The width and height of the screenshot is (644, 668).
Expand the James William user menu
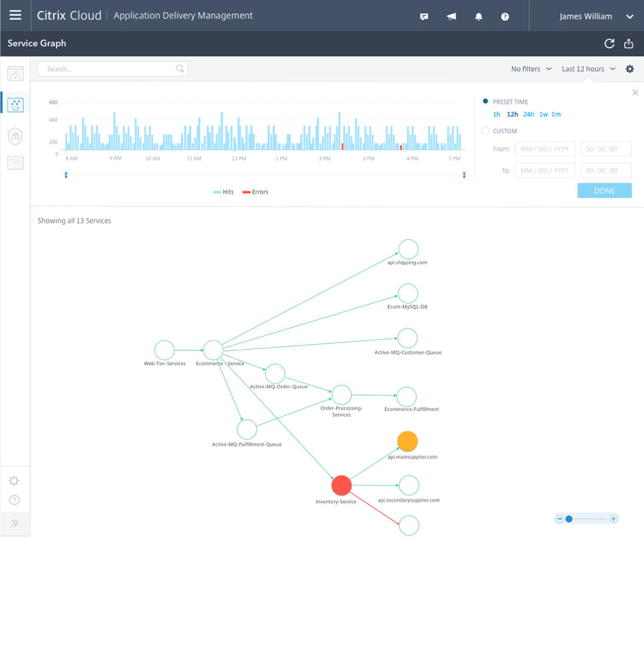click(596, 16)
